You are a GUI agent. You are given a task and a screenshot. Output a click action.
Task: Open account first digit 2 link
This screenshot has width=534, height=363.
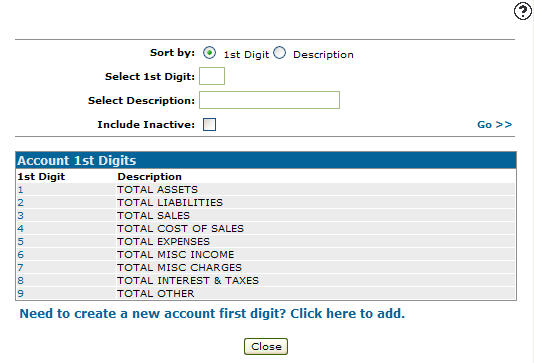[x=20, y=203]
